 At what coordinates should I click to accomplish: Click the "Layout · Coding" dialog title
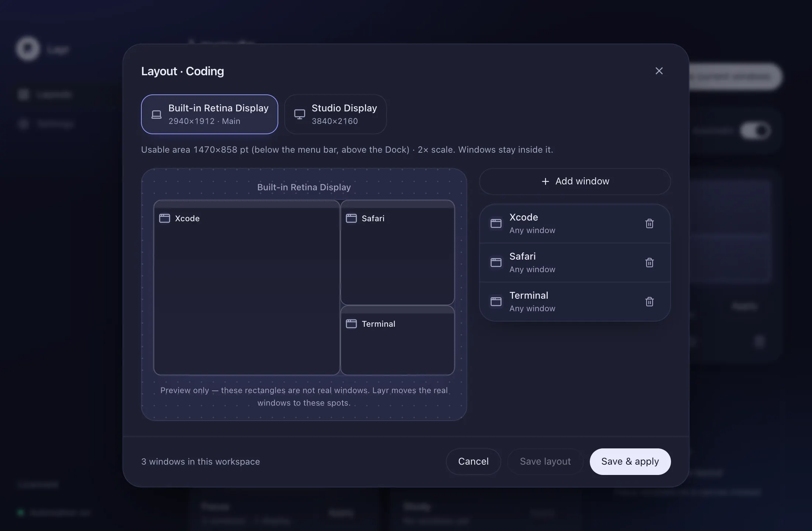[182, 71]
